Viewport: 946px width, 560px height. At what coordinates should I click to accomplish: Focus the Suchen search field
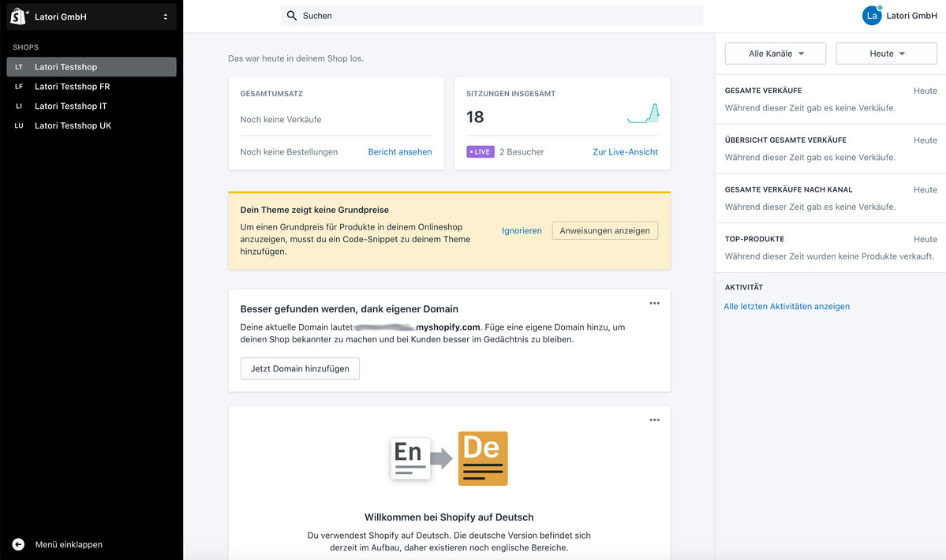pyautogui.click(x=492, y=16)
